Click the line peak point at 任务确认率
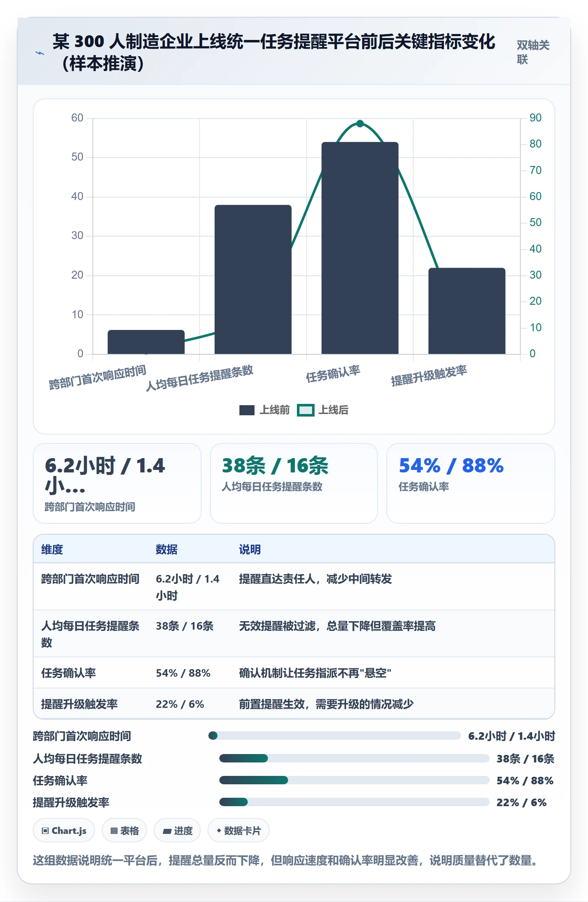 tap(360, 124)
